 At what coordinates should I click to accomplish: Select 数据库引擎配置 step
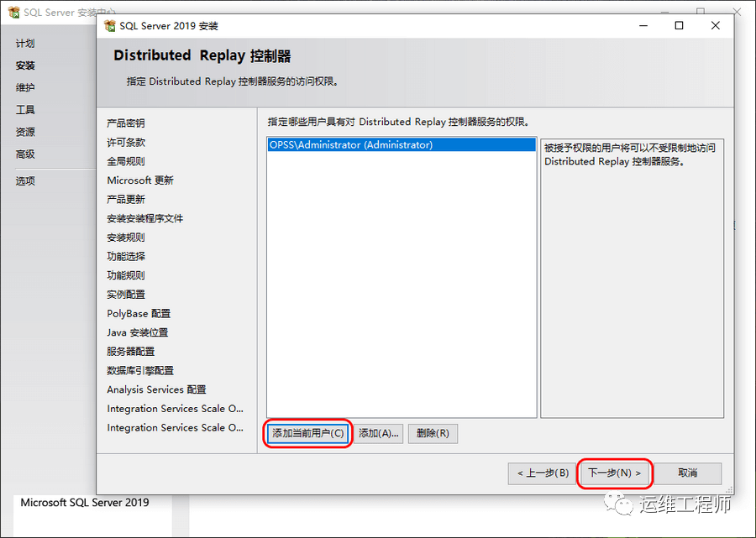click(140, 370)
